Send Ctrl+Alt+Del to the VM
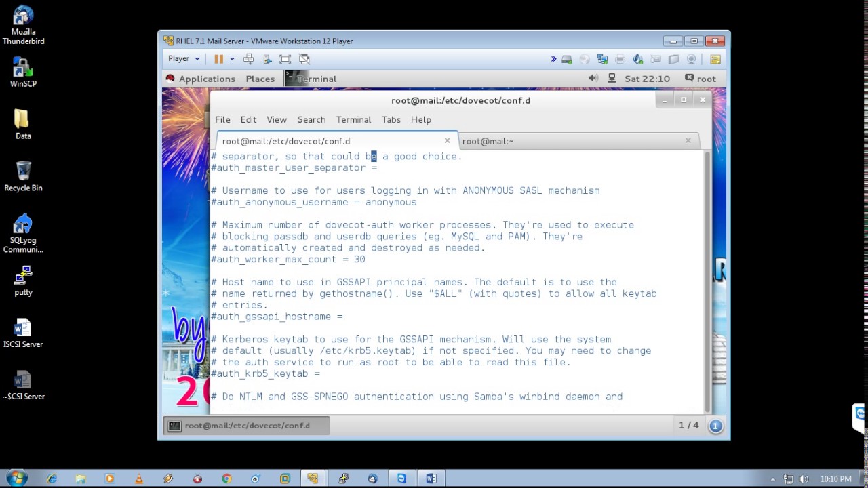The height and width of the screenshot is (488, 868). pyautogui.click(x=248, y=59)
